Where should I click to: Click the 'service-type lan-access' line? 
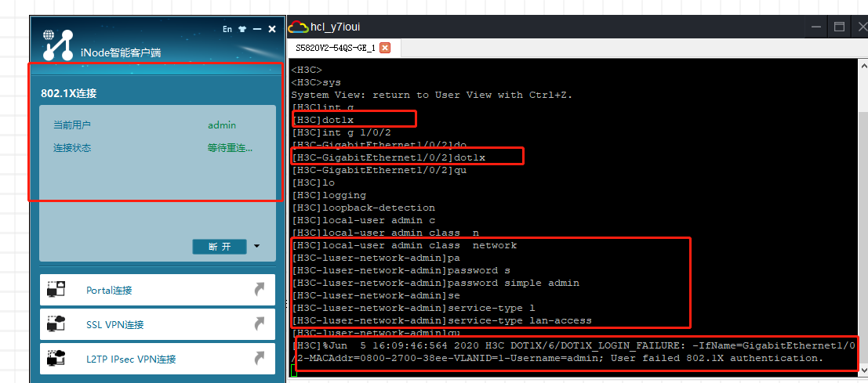[x=441, y=320]
